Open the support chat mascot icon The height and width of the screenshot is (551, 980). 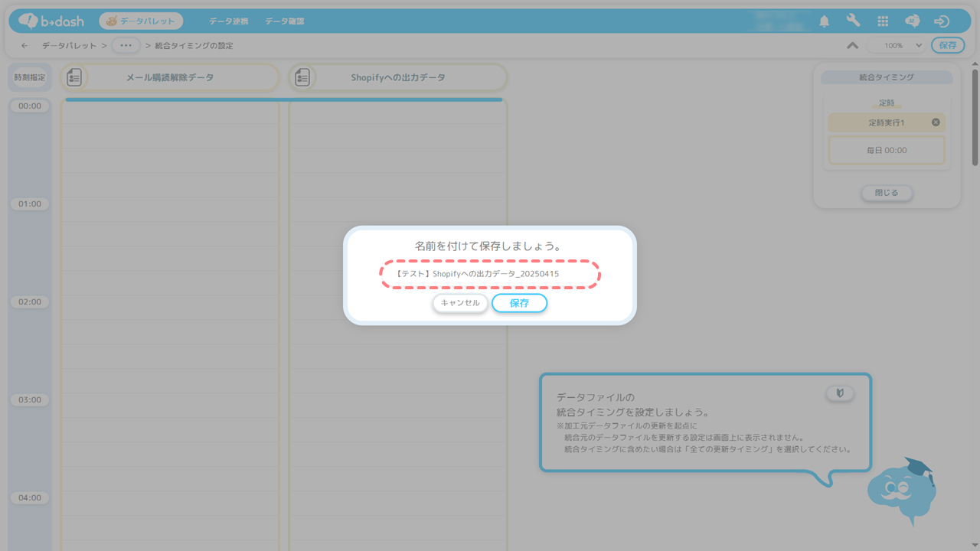[912, 21]
